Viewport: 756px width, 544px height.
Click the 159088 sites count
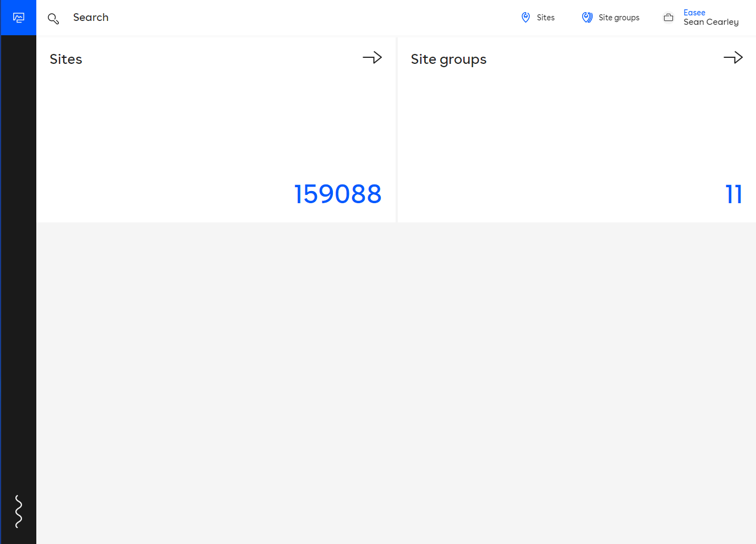pyautogui.click(x=337, y=194)
